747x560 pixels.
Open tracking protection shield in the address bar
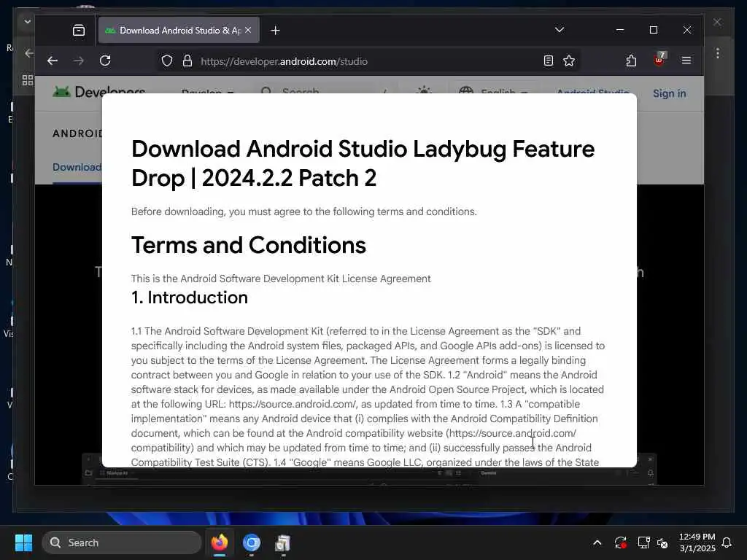[167, 61]
